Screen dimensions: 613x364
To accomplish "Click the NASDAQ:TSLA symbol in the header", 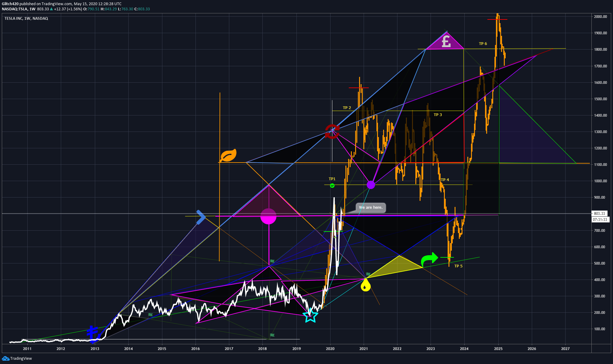I will (15, 9).
